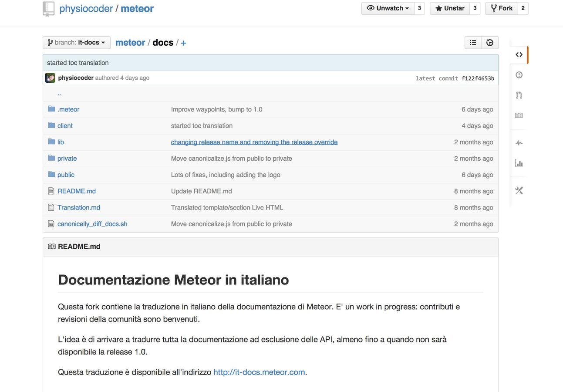The image size is (563, 392).
Task: Open the Issues icon in sidebar
Action: pos(519,75)
